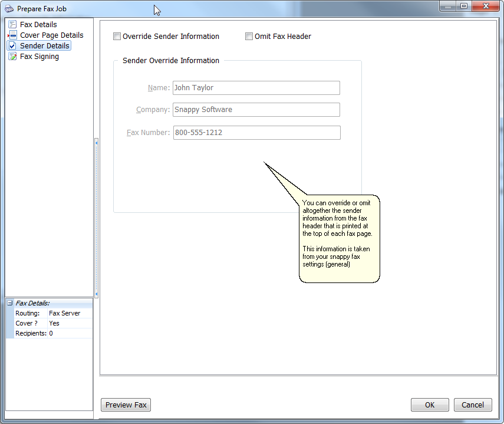The width and height of the screenshot is (504, 424).
Task: Click the Fax Signing pencil icon
Action: tap(12, 57)
